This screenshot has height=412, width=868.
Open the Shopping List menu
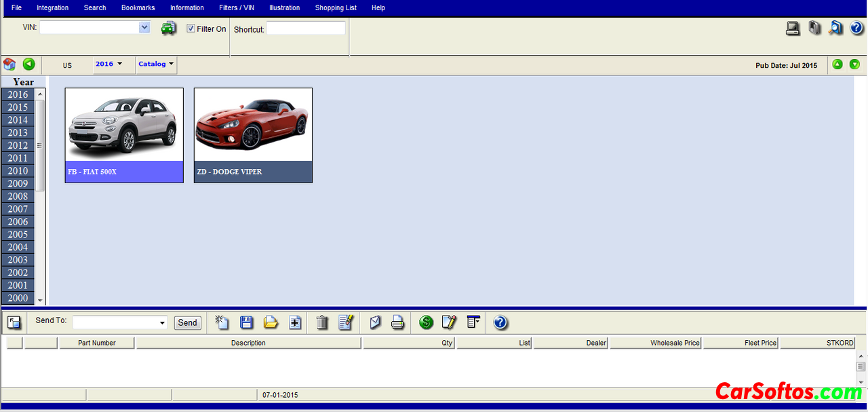pos(336,8)
